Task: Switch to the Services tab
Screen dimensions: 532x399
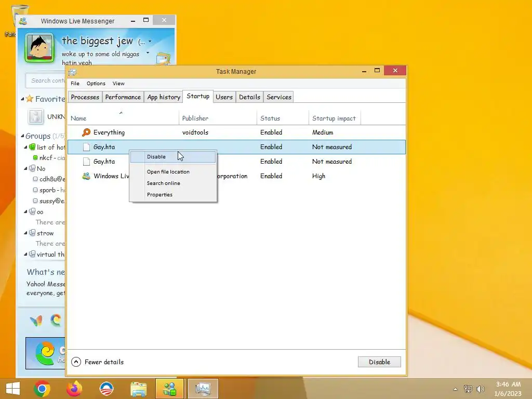Action: (279, 97)
